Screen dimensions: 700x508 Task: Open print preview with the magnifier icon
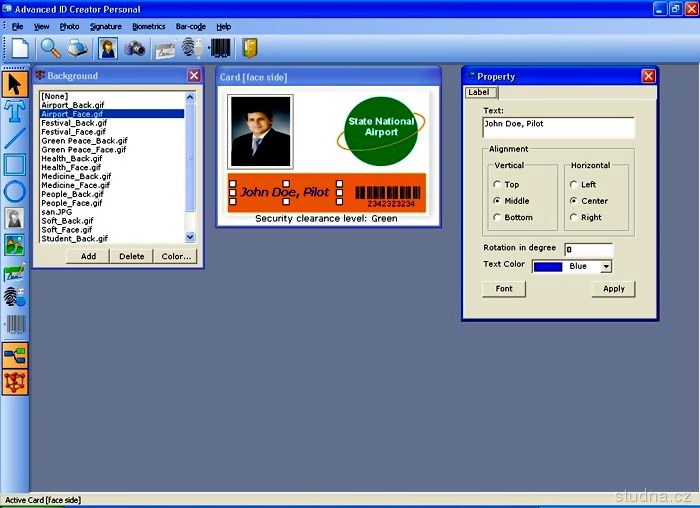pos(50,48)
